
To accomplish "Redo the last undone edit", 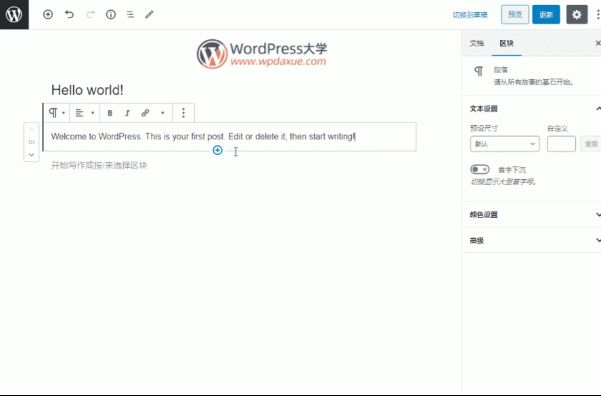I will click(x=90, y=15).
